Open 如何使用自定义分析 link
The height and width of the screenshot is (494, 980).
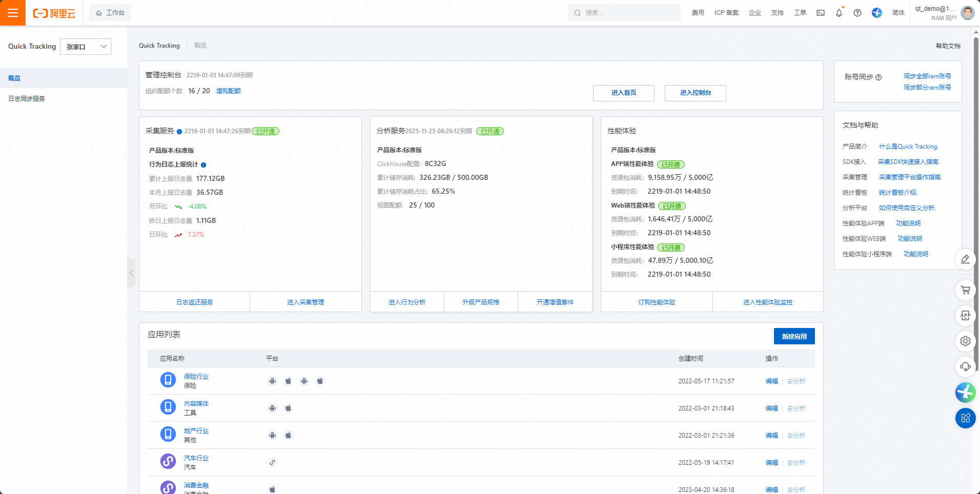[x=907, y=208]
